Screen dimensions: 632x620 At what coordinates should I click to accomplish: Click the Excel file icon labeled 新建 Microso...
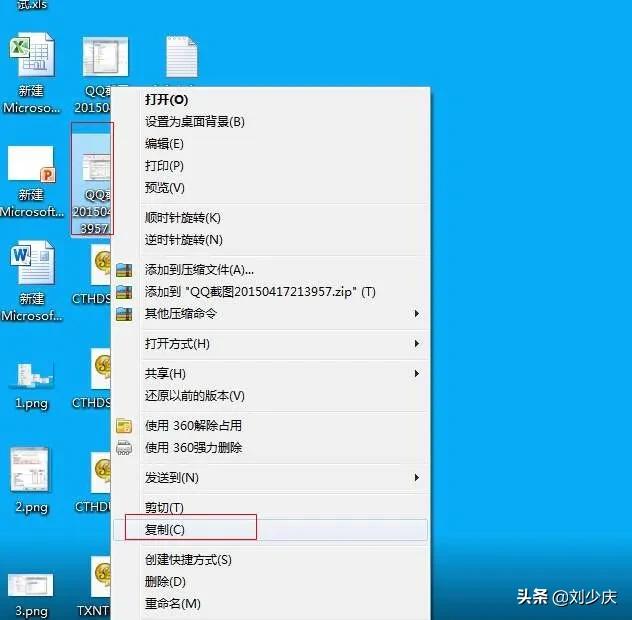[32, 55]
